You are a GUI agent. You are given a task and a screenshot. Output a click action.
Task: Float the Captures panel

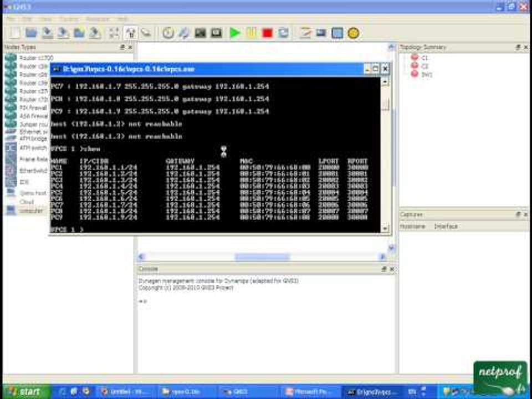pyautogui.click(x=518, y=214)
